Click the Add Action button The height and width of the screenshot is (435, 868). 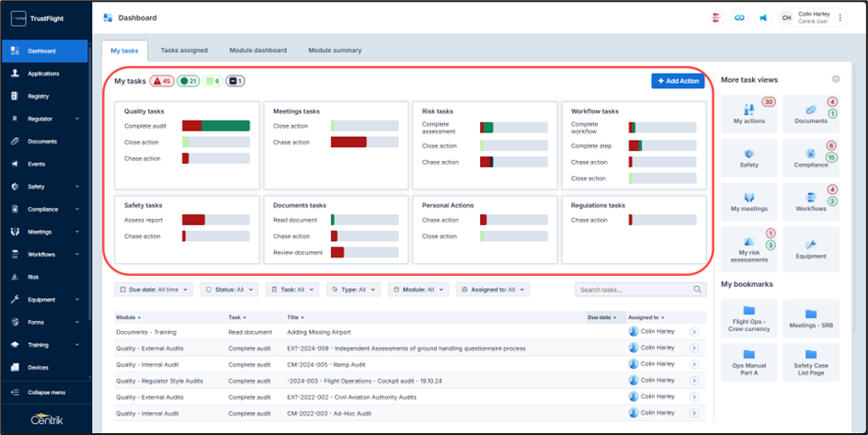pos(678,81)
